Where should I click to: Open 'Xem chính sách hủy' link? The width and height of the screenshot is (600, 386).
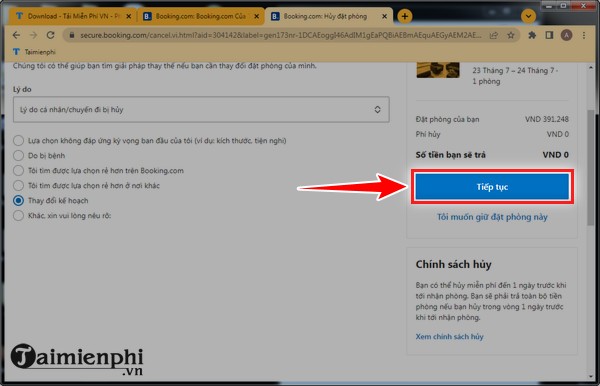click(450, 337)
